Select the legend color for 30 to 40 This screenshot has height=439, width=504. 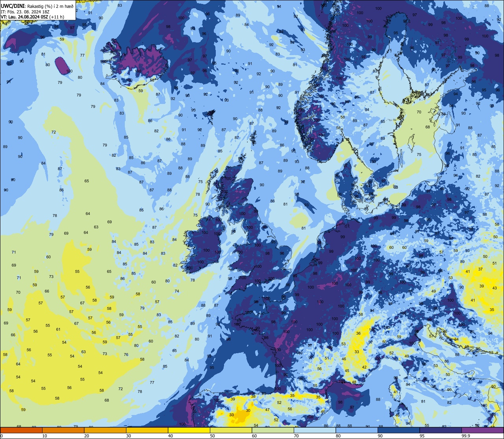(147, 430)
